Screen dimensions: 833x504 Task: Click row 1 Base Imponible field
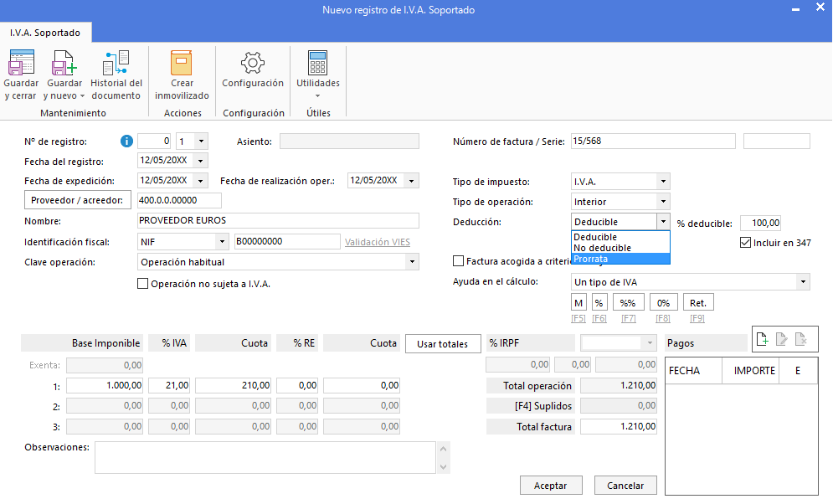(105, 386)
